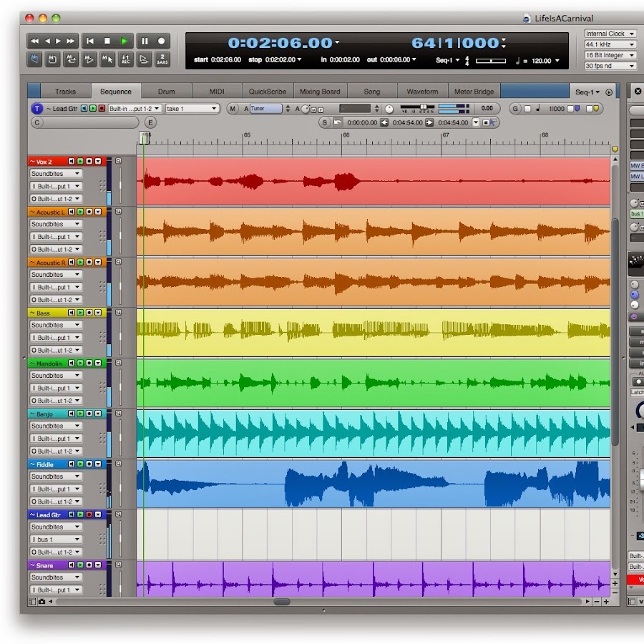
Task: Click the Snare track name
Action: tap(44, 565)
